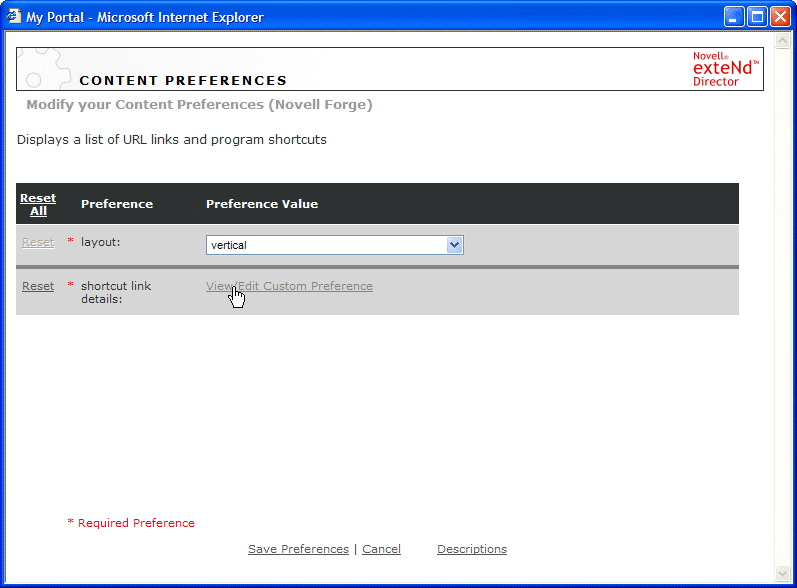Viewport: 797px width, 588px height.
Task: Click the 'shortcut link details:' label
Action: tap(116, 292)
